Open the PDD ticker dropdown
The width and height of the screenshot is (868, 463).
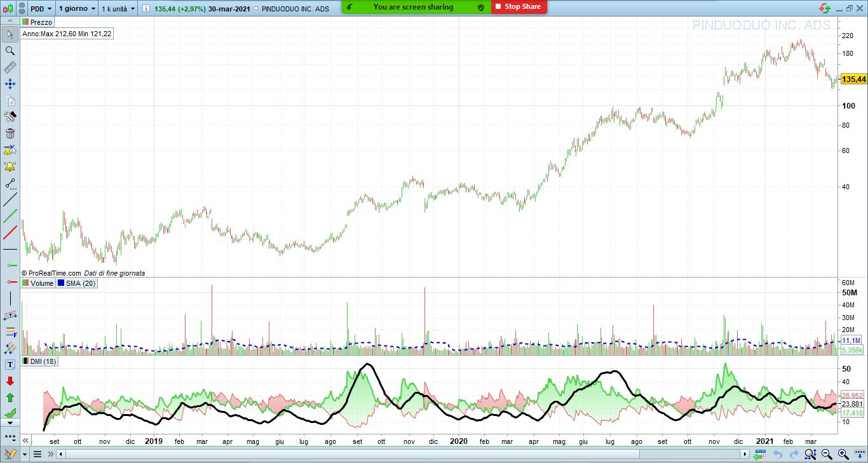(41, 8)
